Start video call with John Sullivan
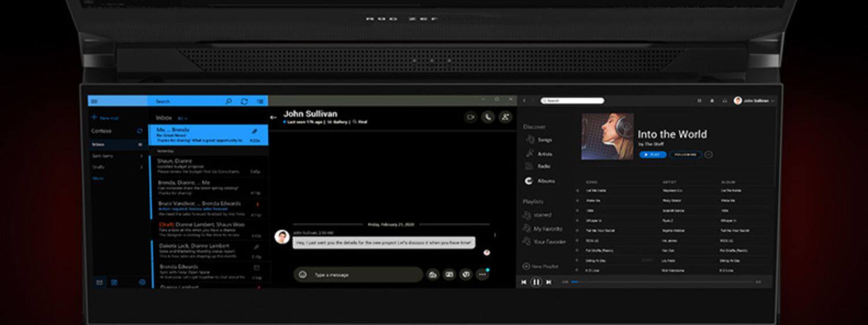Viewport: 868px width, 325px height. point(470,117)
